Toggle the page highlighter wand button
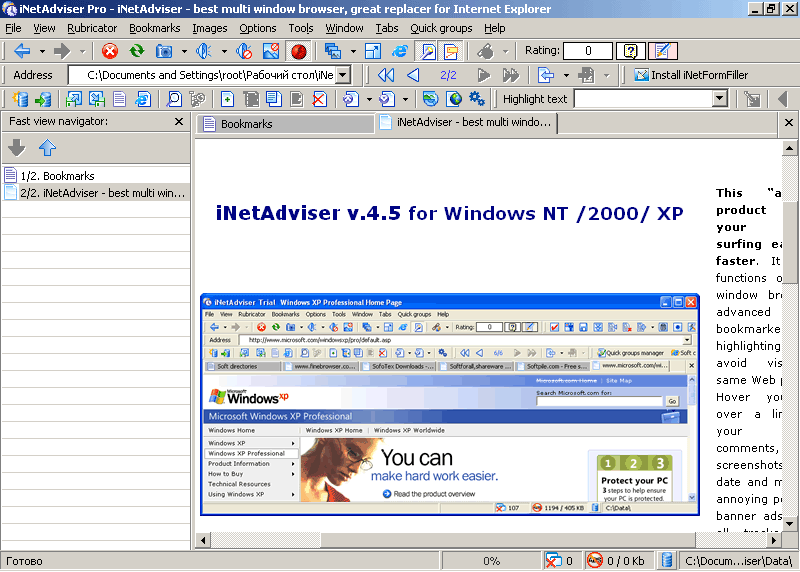This screenshot has height=572, width=800. (x=427, y=51)
